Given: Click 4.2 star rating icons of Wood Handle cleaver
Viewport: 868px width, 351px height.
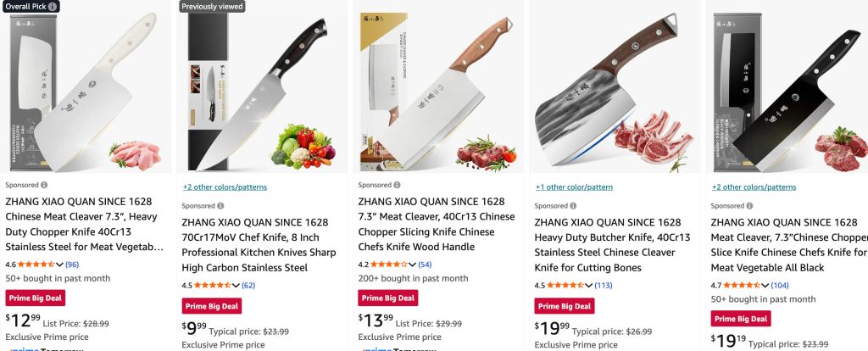Looking at the screenshot, I should point(388,265).
